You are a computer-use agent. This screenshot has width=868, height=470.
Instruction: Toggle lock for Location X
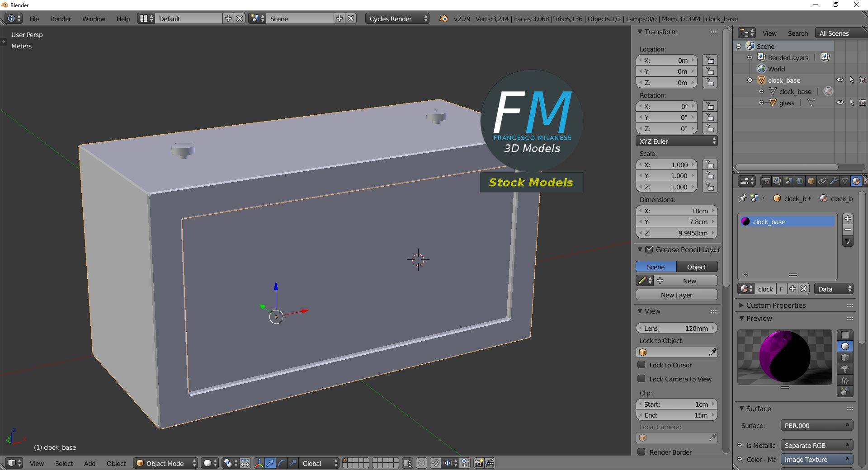click(710, 60)
